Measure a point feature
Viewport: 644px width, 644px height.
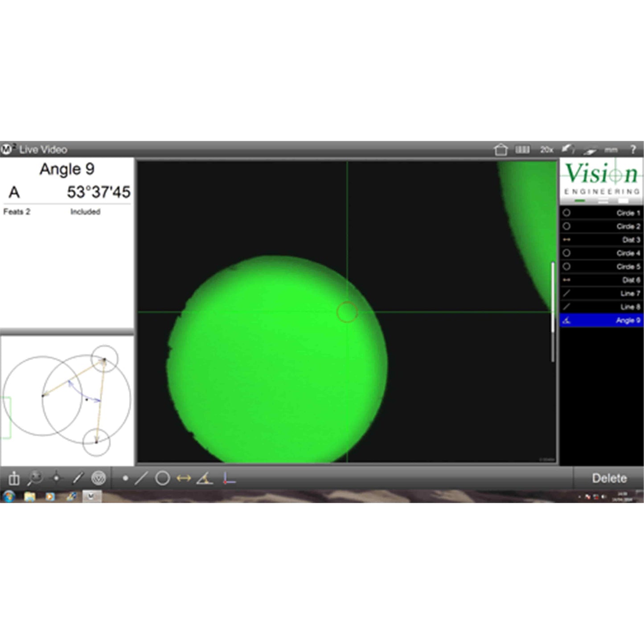point(126,478)
